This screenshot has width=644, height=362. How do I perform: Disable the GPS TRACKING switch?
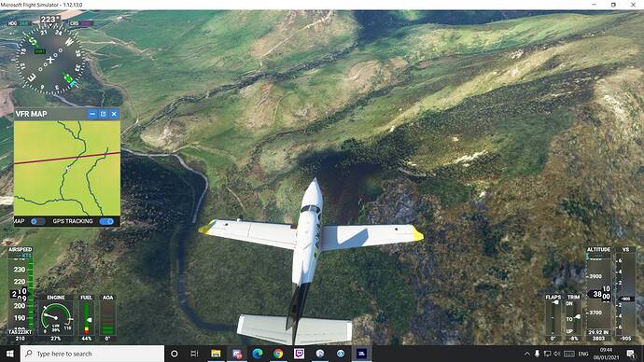106,221
